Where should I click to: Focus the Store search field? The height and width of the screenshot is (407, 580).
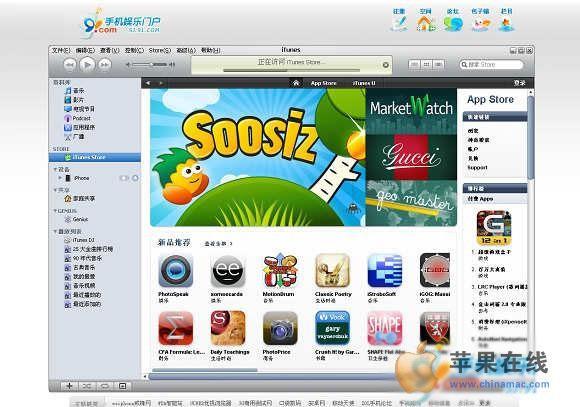[491, 64]
